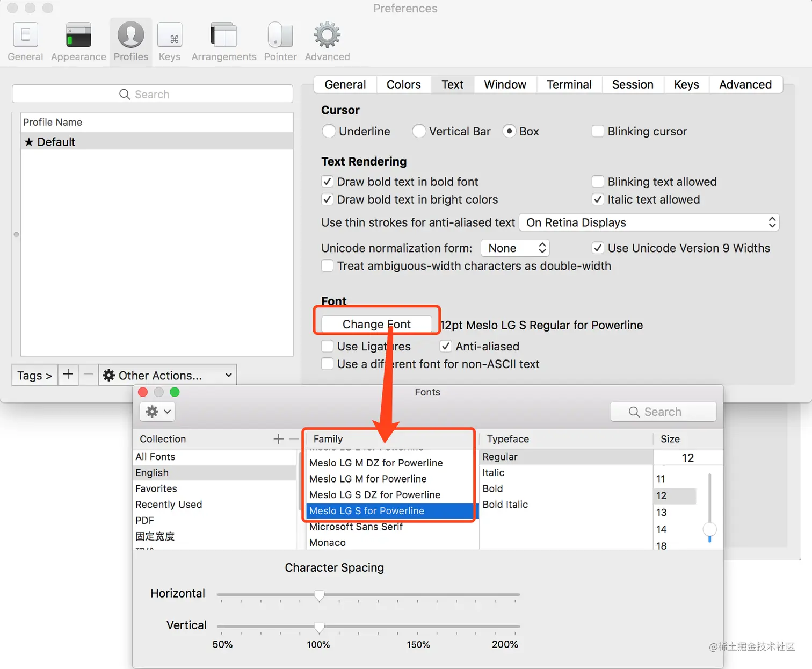Select the PDF collection
Image resolution: width=812 pixels, height=669 pixels.
pos(215,520)
